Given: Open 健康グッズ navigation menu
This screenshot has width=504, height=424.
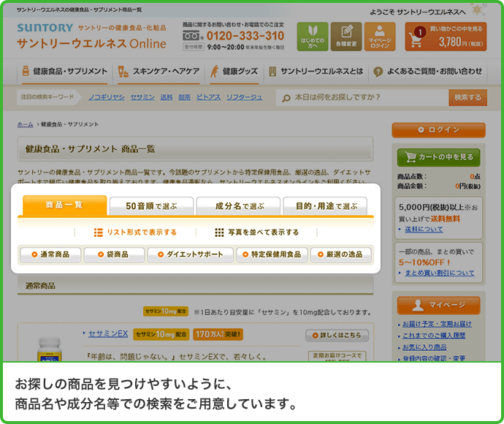Looking at the screenshot, I should click(234, 72).
